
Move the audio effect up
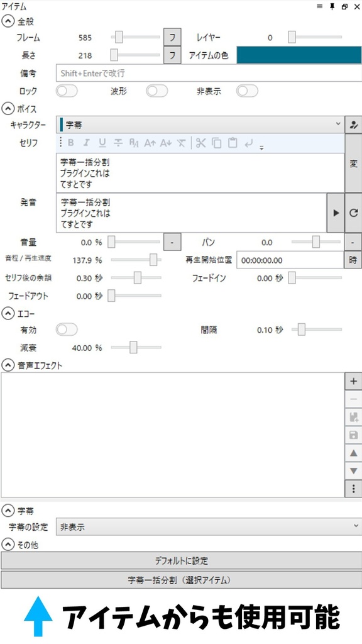353,453
